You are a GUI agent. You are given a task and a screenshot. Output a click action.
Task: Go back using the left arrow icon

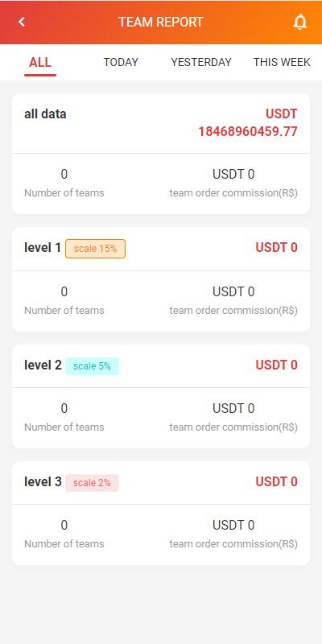[x=22, y=22]
